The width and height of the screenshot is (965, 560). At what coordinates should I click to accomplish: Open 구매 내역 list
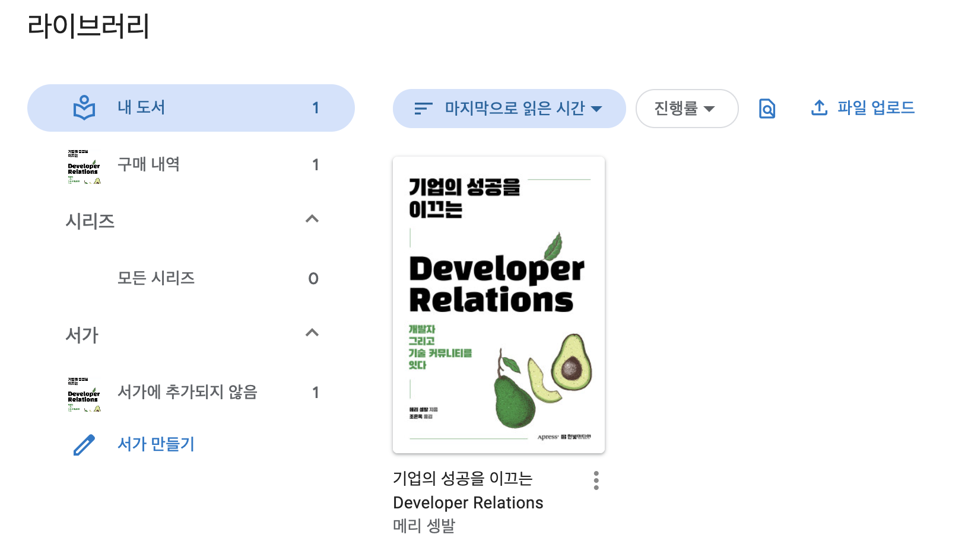click(191, 165)
